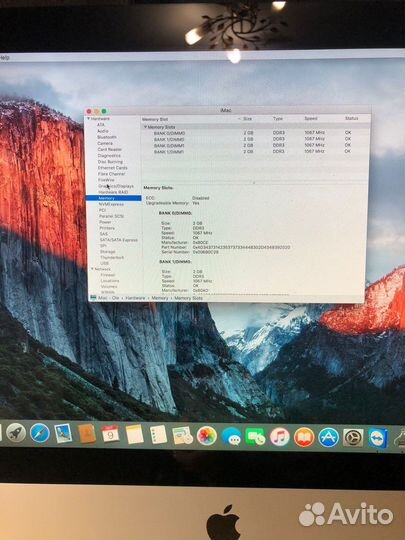Sort by the Size column header
This screenshot has height=540, width=405.
coord(247,118)
